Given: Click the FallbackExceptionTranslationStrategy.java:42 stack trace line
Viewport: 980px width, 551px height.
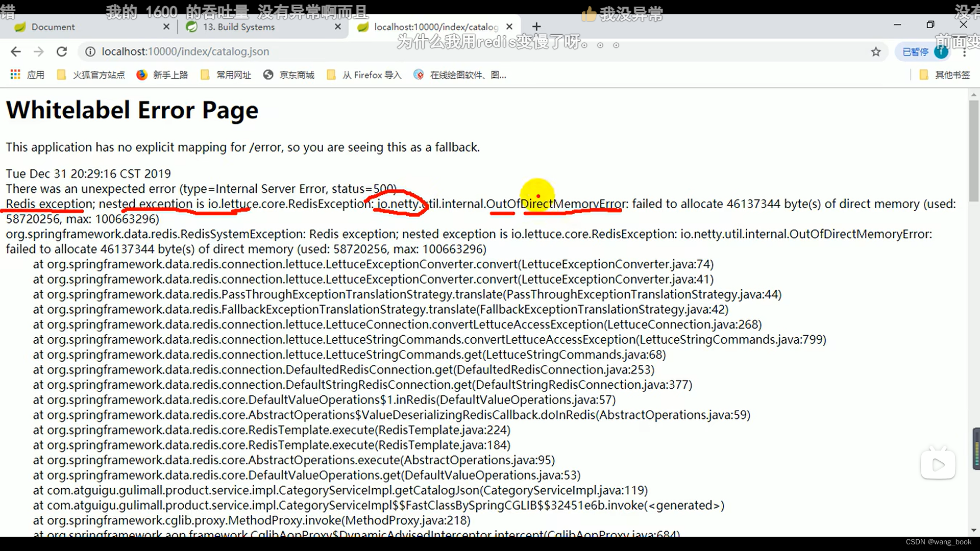Looking at the screenshot, I should [381, 309].
